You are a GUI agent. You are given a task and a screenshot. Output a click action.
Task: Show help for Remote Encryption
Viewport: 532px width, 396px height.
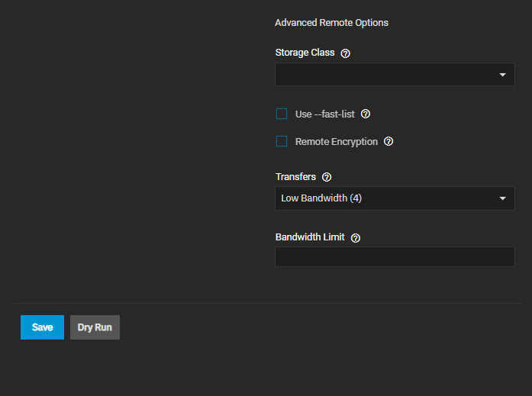pyautogui.click(x=389, y=142)
